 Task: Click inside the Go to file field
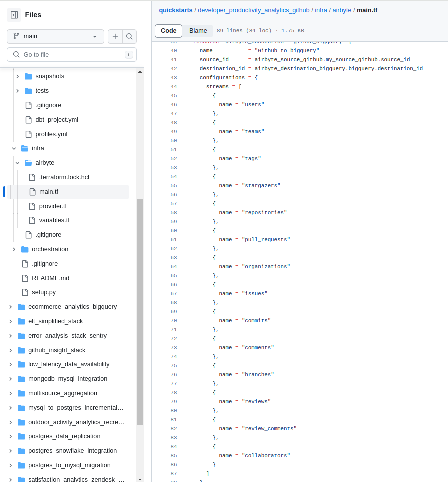pos(71,54)
